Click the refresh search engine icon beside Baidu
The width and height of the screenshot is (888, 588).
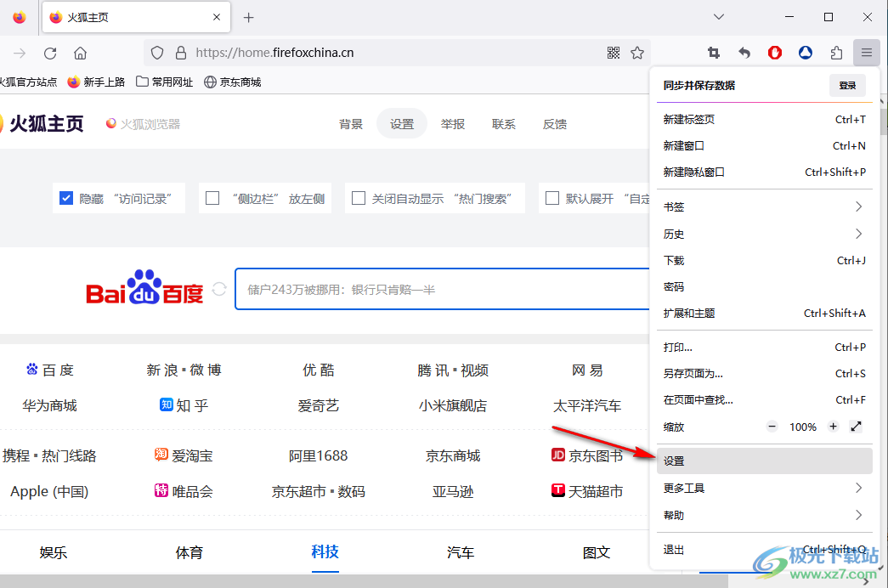pyautogui.click(x=219, y=290)
